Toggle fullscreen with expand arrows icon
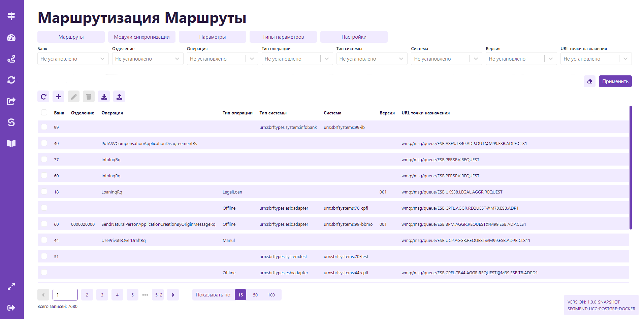Image resolution: width=644 pixels, height=319 pixels. (11, 287)
